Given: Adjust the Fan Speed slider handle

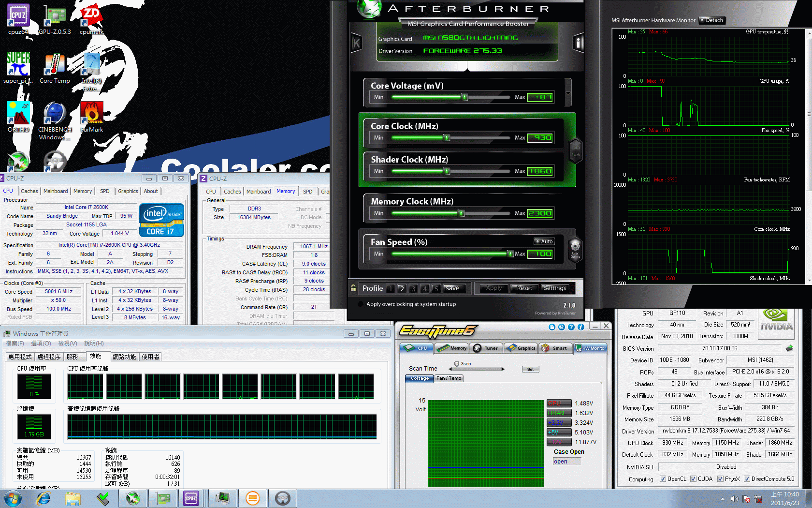Looking at the screenshot, I should coord(510,254).
